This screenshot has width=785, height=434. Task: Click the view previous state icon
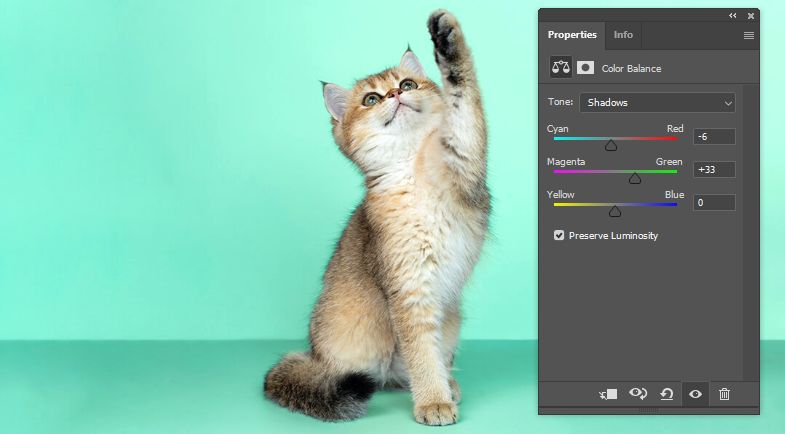637,394
